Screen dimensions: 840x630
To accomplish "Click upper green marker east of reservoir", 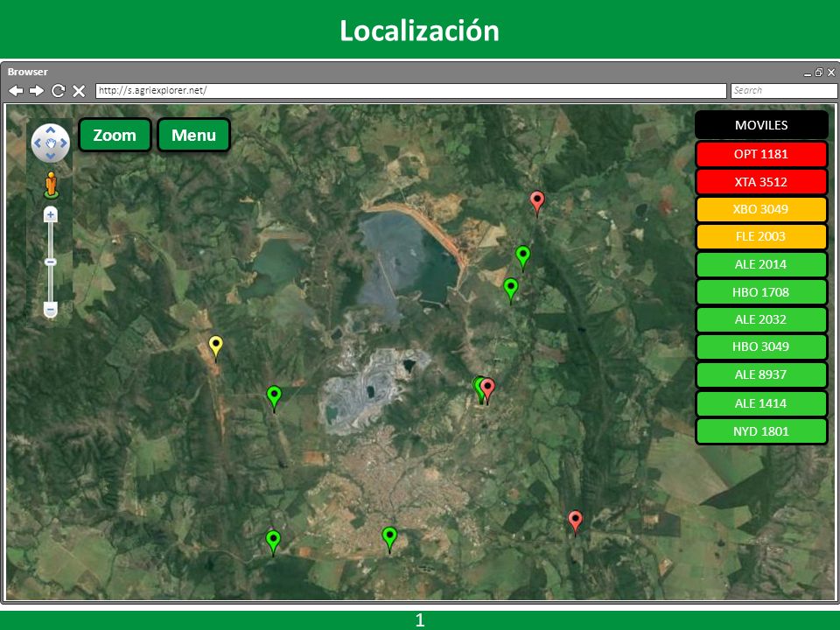I will pos(523,257).
